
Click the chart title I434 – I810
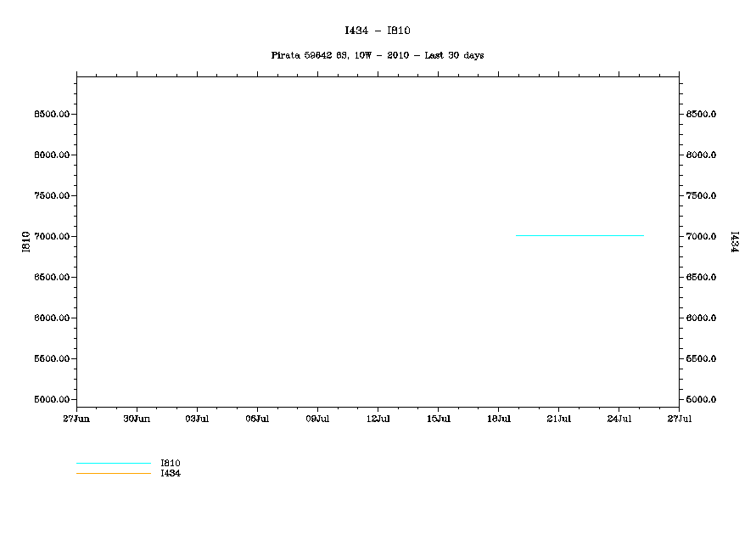pyautogui.click(x=378, y=31)
